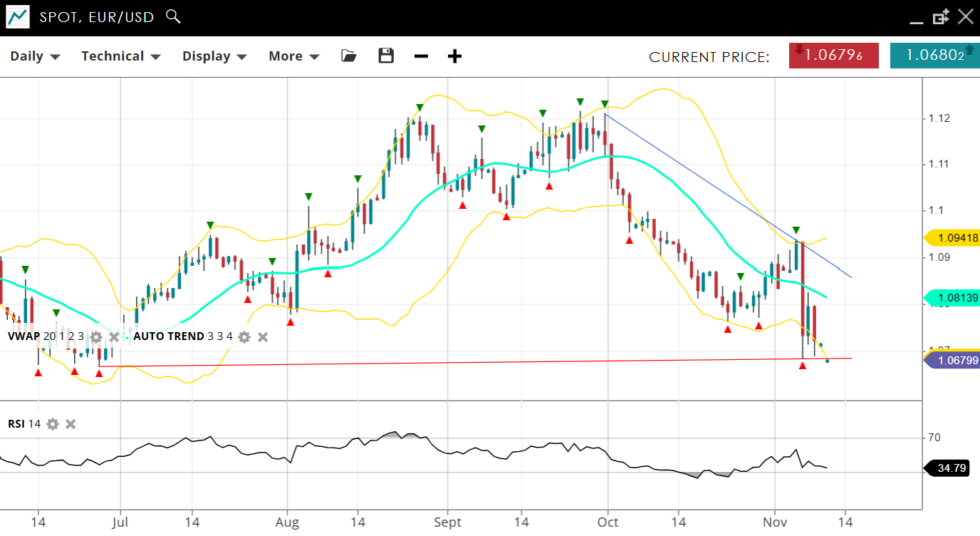Screen dimensions: 980x536
Task: Remove the RSI indicator
Action: pyautogui.click(x=71, y=424)
